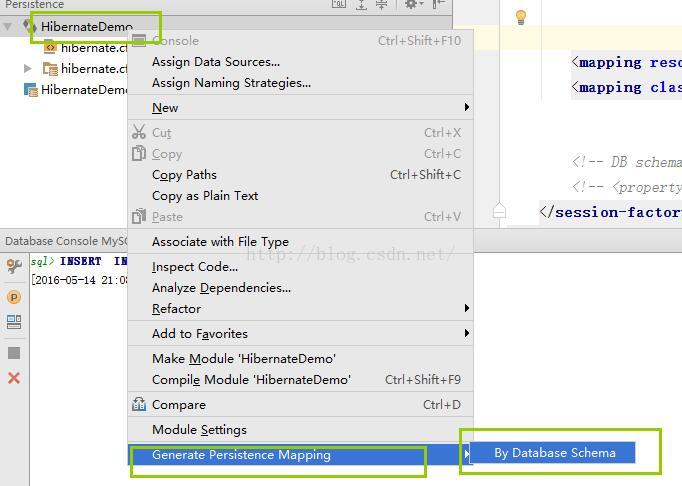Click the <!-- DB schema comment line
The width and height of the screenshot is (682, 486).
click(626, 162)
